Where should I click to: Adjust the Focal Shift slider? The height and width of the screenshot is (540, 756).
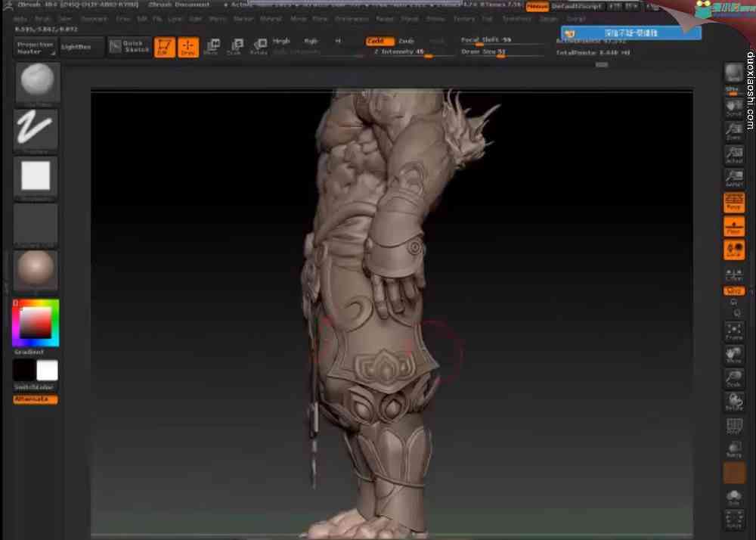(x=502, y=41)
